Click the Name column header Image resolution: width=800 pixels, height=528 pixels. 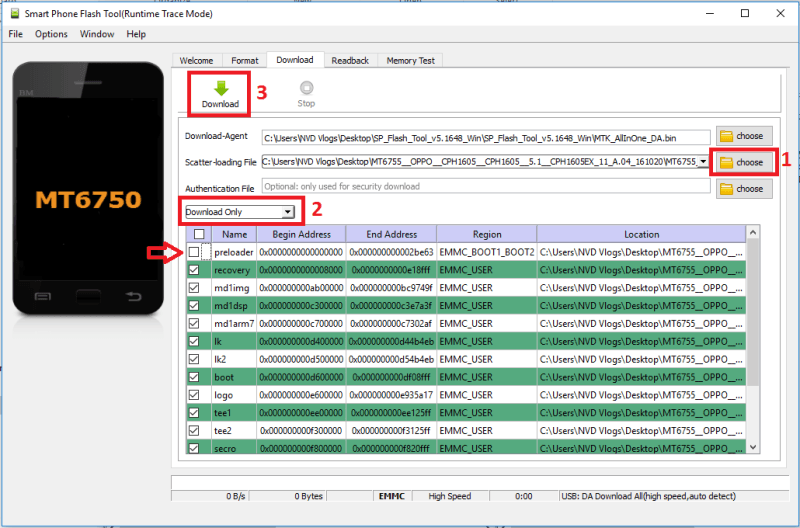(235, 234)
